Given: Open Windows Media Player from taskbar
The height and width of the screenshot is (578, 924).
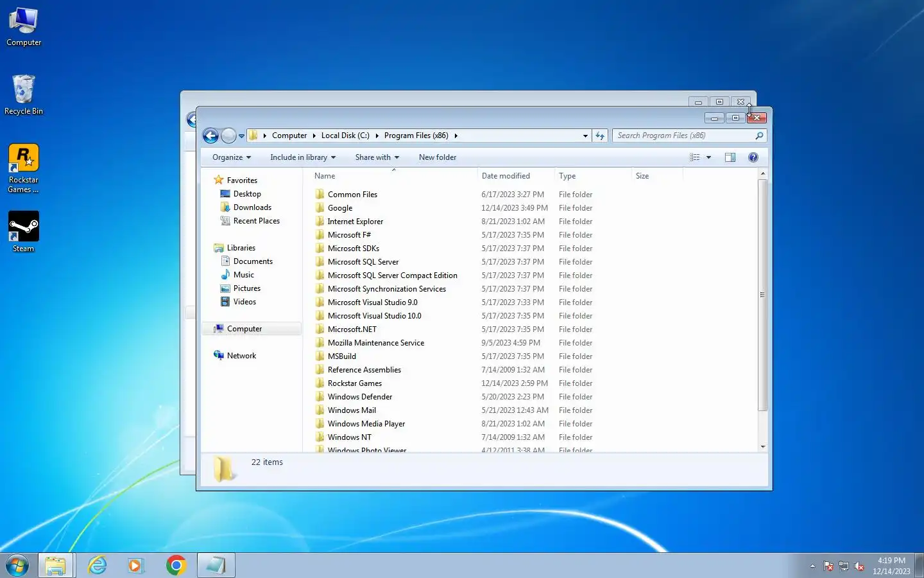Looking at the screenshot, I should (x=135, y=565).
